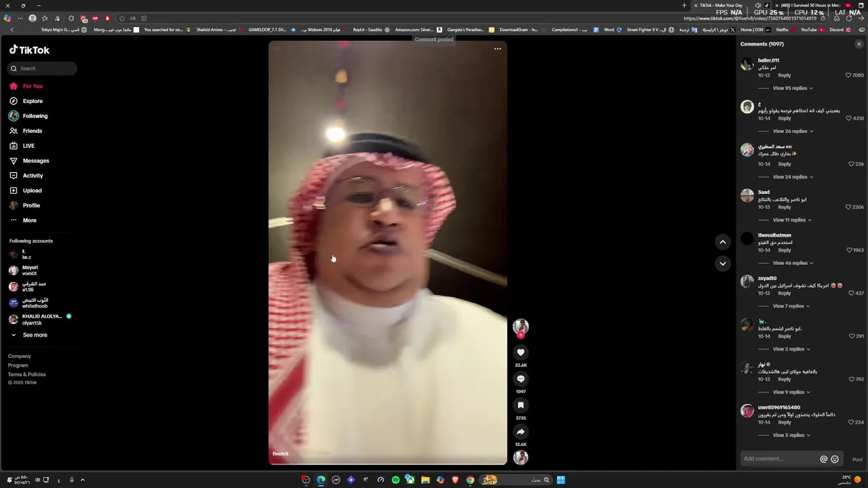Expand View 46 replies
The image size is (868, 488).
pyautogui.click(x=793, y=263)
